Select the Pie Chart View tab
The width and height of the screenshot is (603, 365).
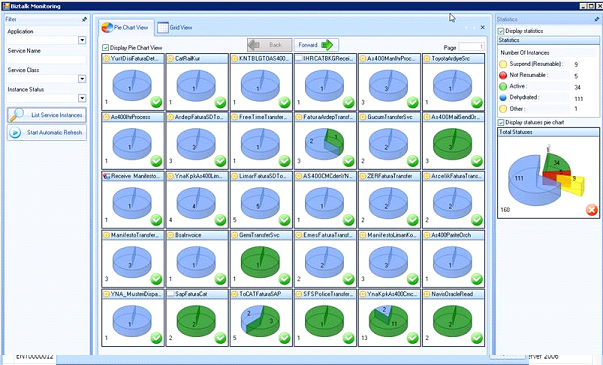[x=126, y=28]
